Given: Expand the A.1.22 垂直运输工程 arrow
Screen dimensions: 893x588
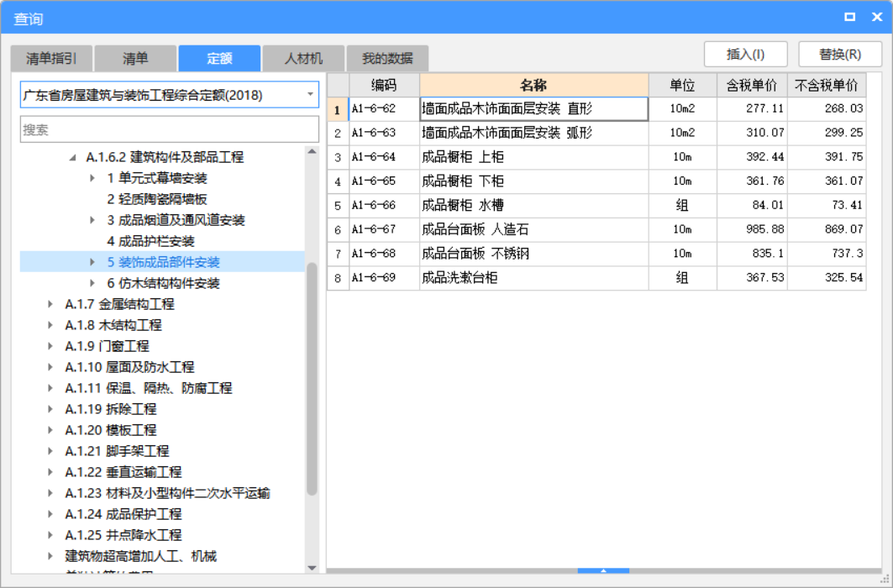Looking at the screenshot, I should click(x=50, y=472).
